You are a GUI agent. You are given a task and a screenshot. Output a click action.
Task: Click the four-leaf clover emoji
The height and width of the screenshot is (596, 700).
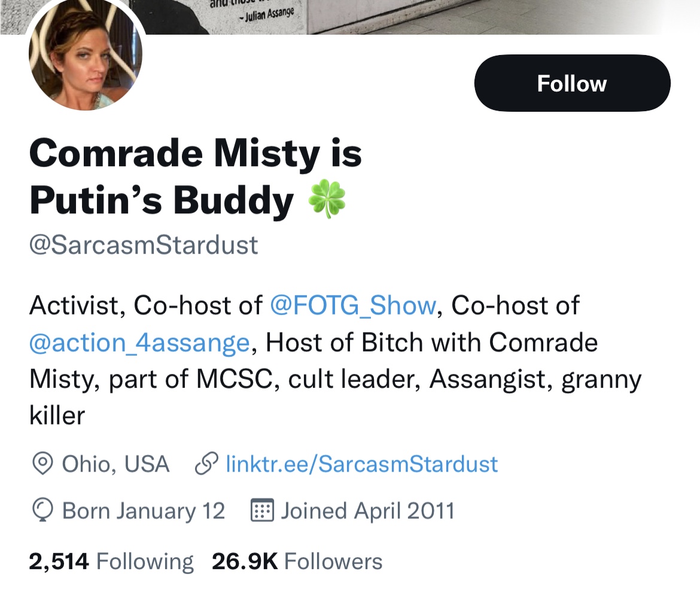327,201
